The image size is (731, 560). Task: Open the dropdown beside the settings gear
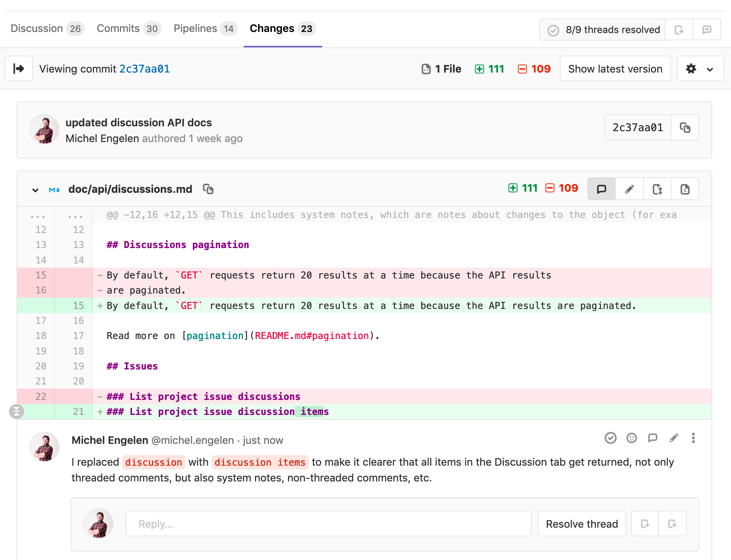pos(710,68)
